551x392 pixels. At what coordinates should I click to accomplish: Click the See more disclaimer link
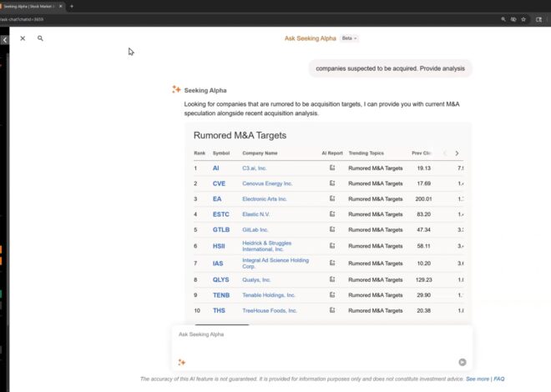pos(478,379)
